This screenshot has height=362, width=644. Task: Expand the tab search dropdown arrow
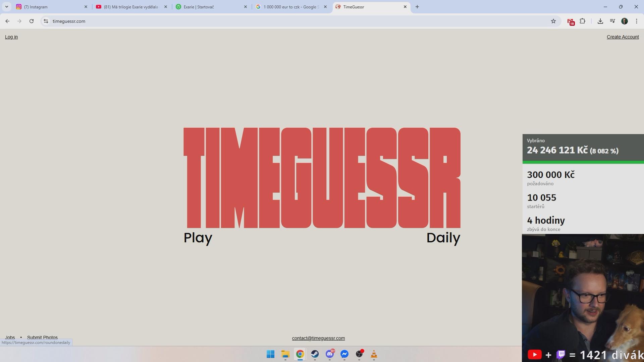point(6,7)
